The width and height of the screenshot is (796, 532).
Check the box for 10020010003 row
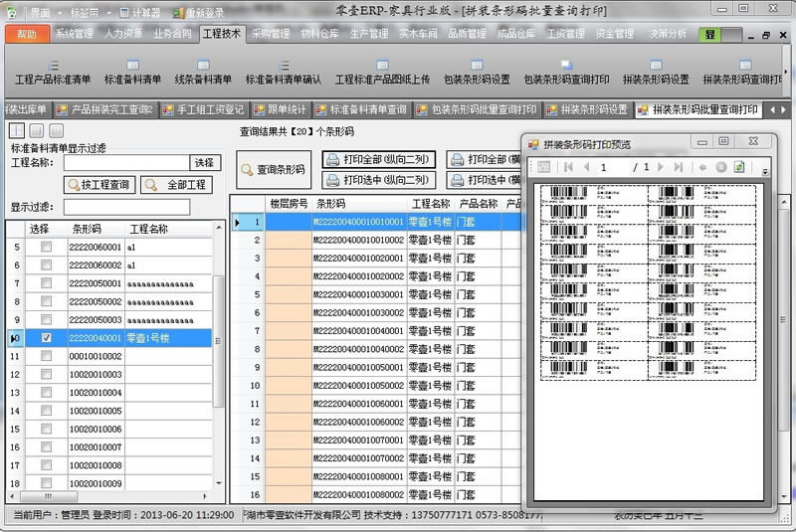point(46,374)
